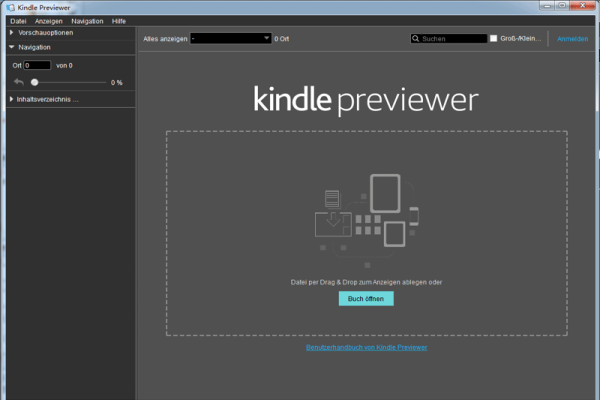Viewport: 600px width, 400px height.
Task: Open the Anzeigen menu
Action: pyautogui.click(x=49, y=21)
